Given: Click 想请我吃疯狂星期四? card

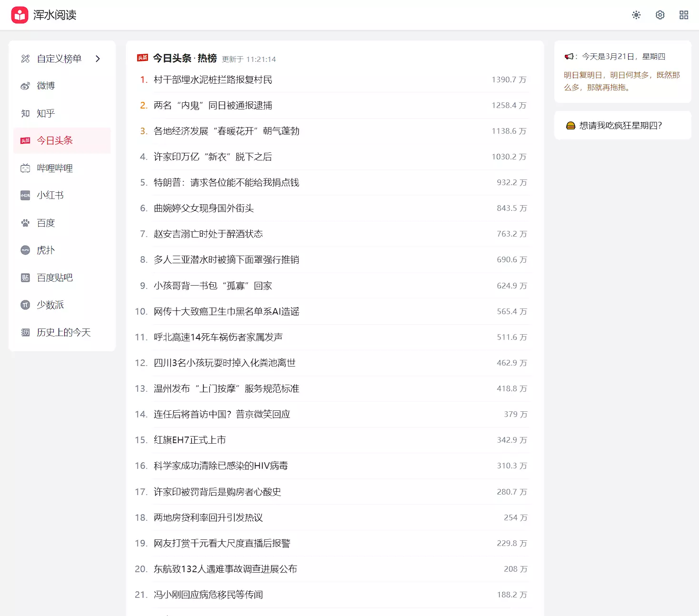Looking at the screenshot, I should pyautogui.click(x=620, y=125).
